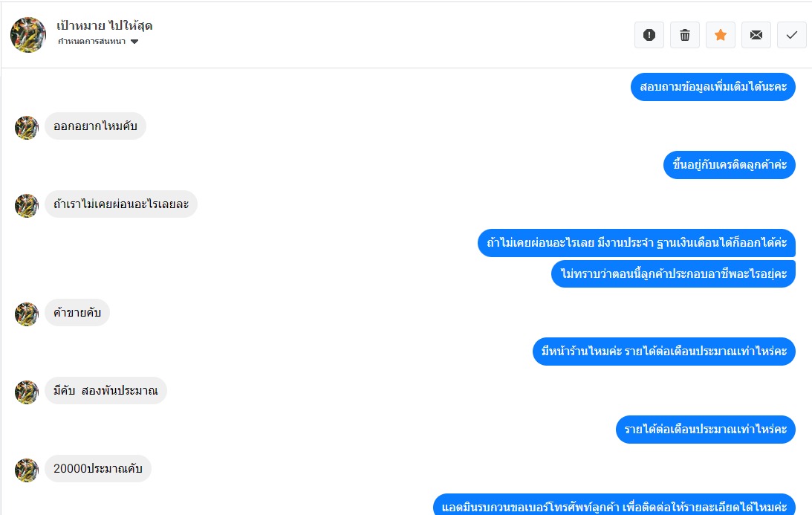Click avatar next to ค้าขายคับ message
The image size is (812, 515).
(27, 314)
